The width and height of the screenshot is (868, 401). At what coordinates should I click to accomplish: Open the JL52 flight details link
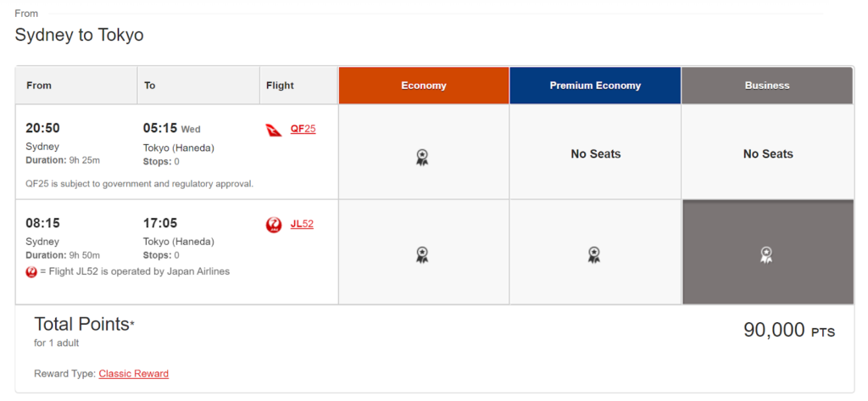pos(302,224)
